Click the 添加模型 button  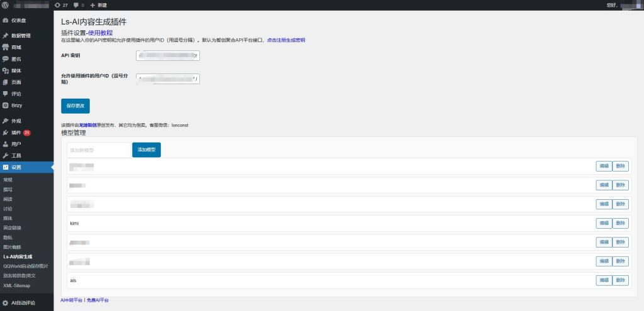[x=147, y=150]
